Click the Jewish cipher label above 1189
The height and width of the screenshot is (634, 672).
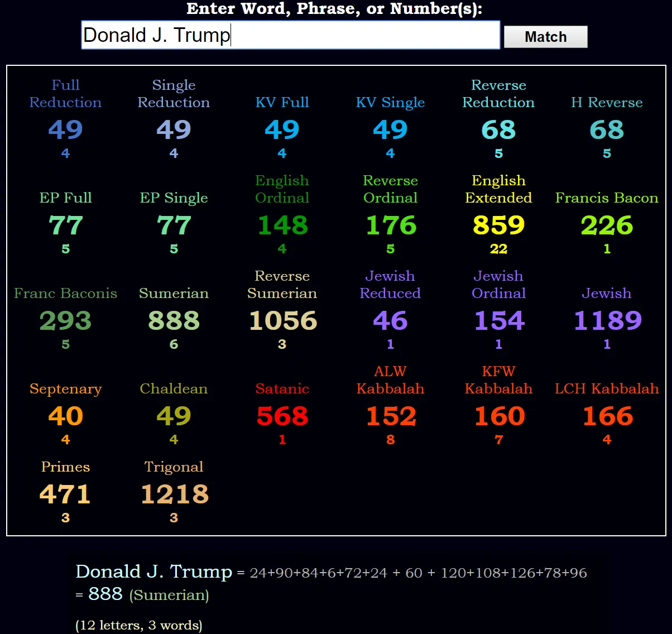coord(607,293)
